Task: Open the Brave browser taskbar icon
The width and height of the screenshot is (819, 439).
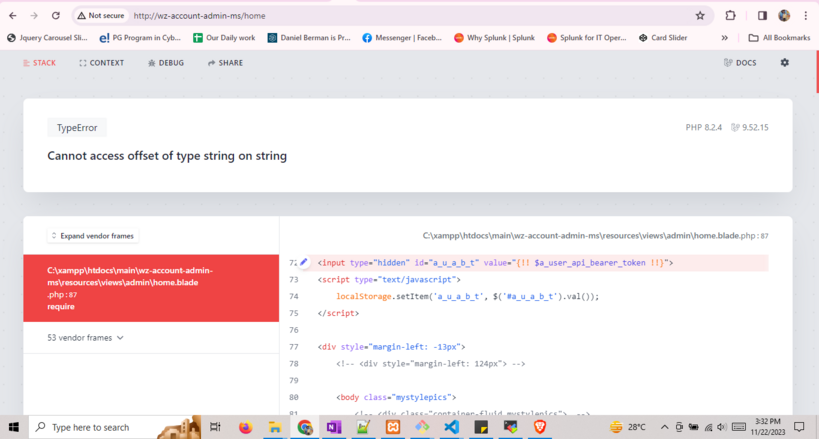Action: (539, 427)
